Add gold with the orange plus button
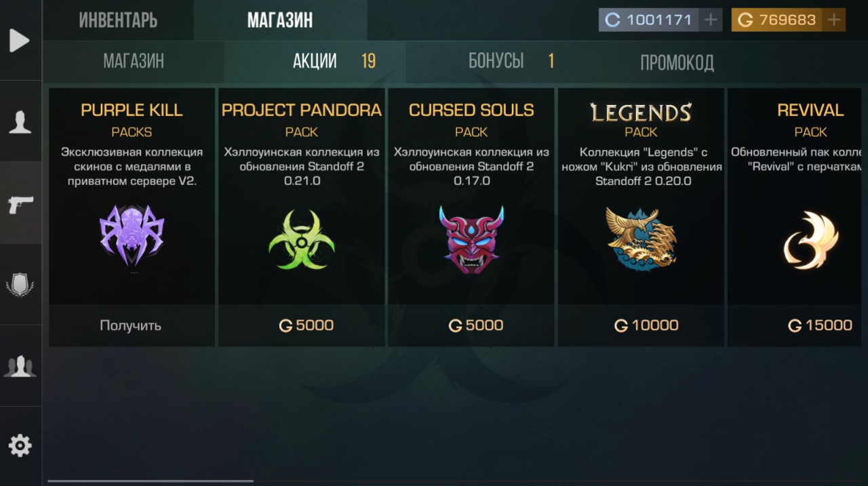Viewport: 868px width, 486px height. click(834, 20)
